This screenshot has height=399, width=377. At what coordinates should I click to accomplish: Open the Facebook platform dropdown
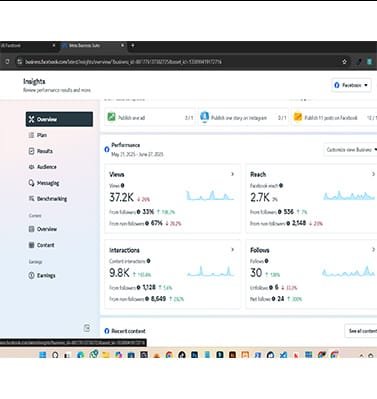[351, 85]
